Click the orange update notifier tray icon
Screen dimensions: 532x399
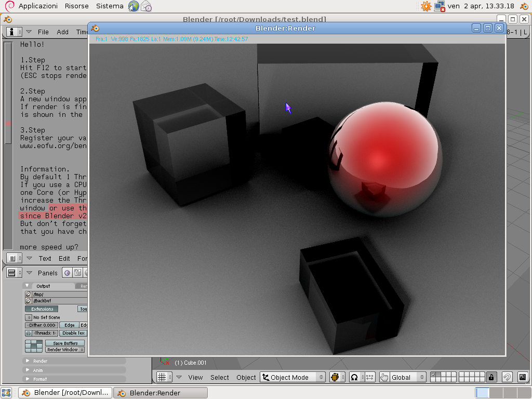426,6
